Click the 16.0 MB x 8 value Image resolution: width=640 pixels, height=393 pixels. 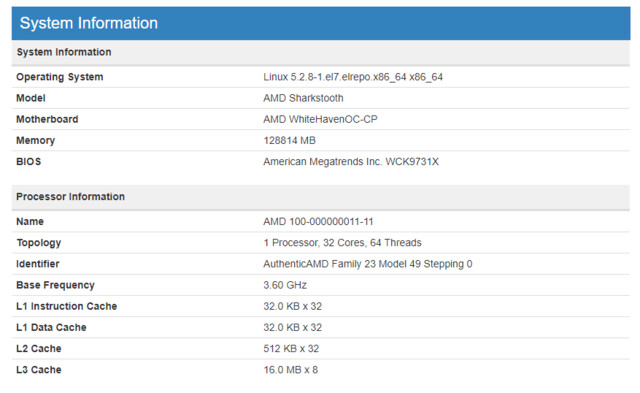coord(291,370)
